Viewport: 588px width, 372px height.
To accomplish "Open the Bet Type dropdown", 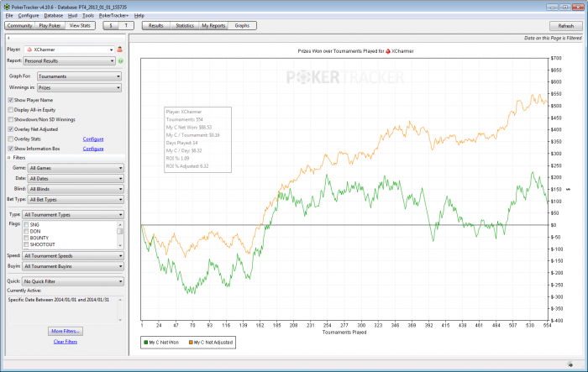I will (76, 200).
